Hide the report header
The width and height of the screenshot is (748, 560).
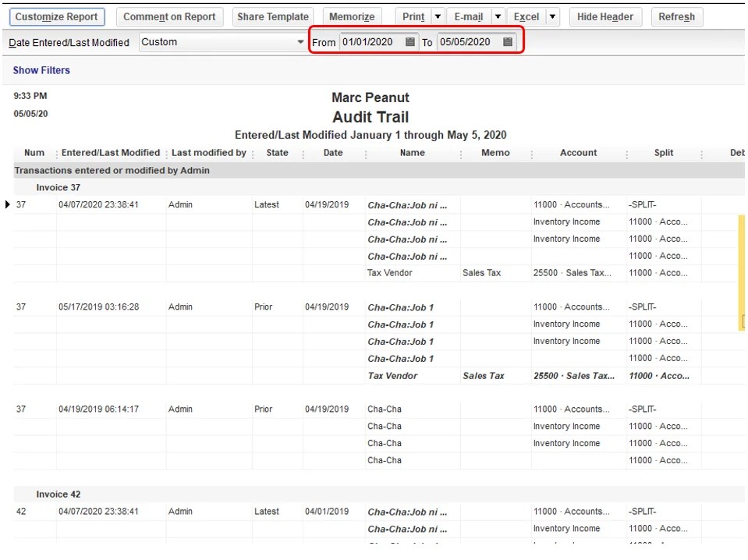(x=605, y=16)
